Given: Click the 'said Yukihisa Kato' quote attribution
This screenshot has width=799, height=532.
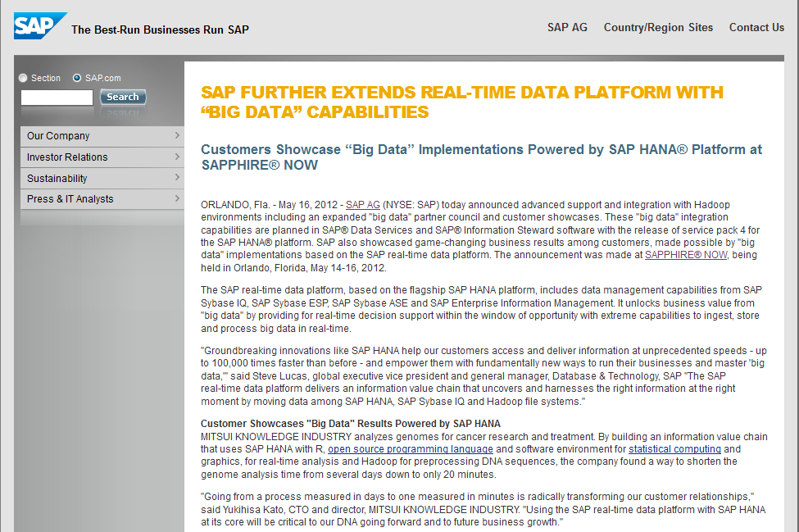Looking at the screenshot, I should tap(243, 510).
